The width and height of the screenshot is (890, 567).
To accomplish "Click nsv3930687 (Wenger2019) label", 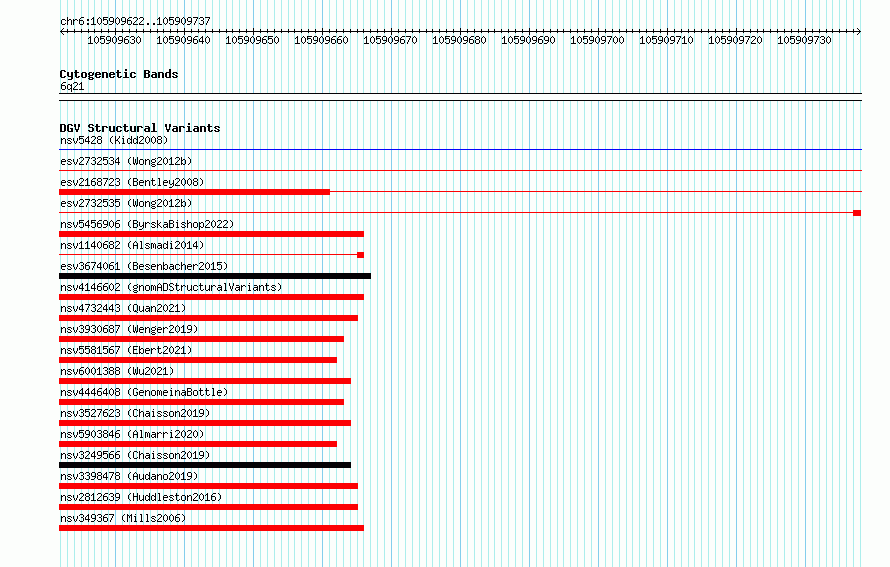I will (129, 329).
